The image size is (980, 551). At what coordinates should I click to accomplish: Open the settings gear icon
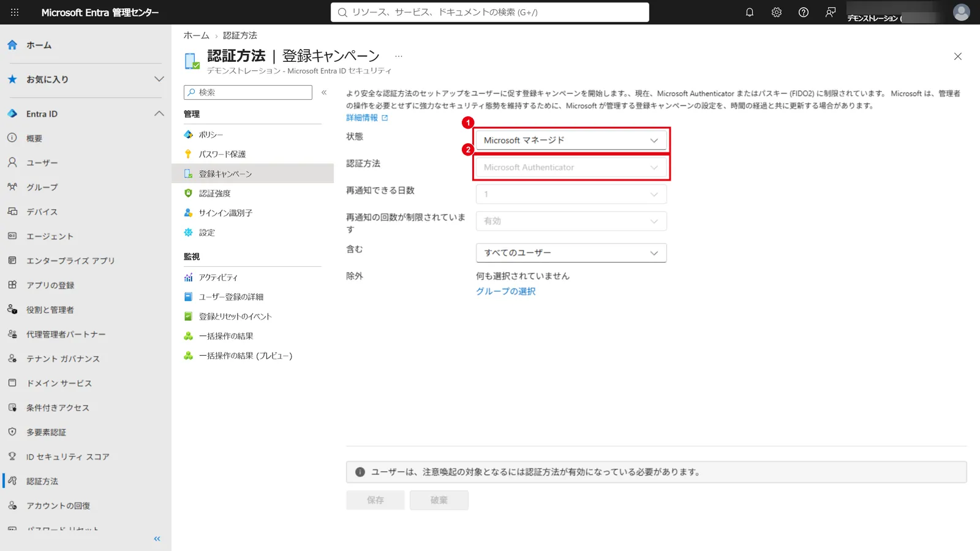777,12
